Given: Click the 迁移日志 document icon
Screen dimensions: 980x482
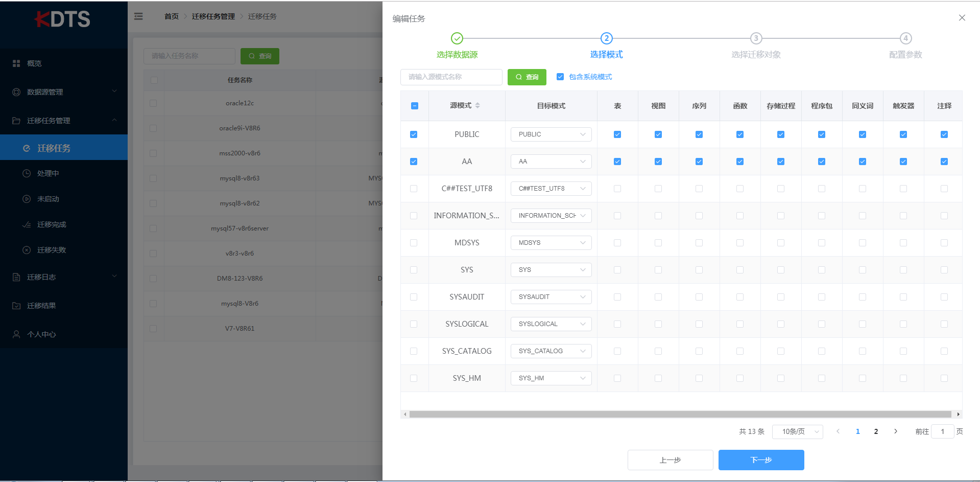Looking at the screenshot, I should pyautogui.click(x=16, y=277).
